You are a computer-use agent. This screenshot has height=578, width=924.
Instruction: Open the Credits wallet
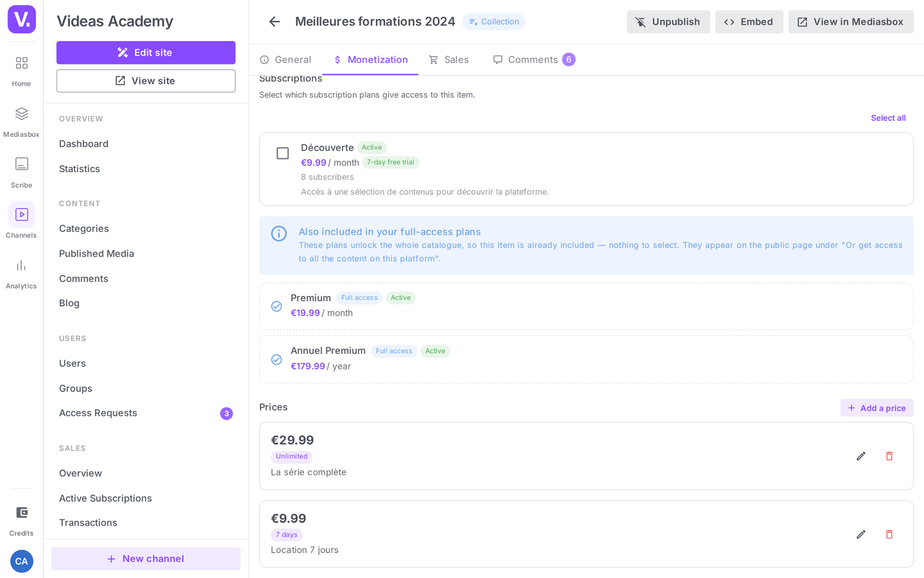(21, 521)
